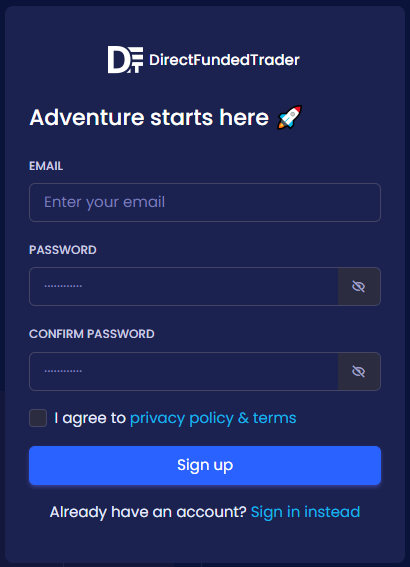410x567 pixels.
Task: Click the EMAIL field label
Action: tap(46, 166)
